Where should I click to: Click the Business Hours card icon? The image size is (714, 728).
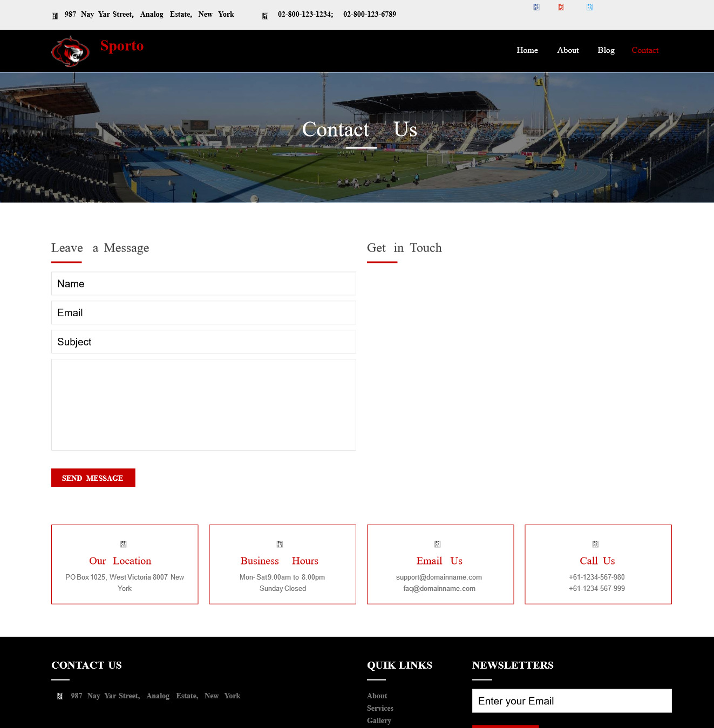(280, 544)
